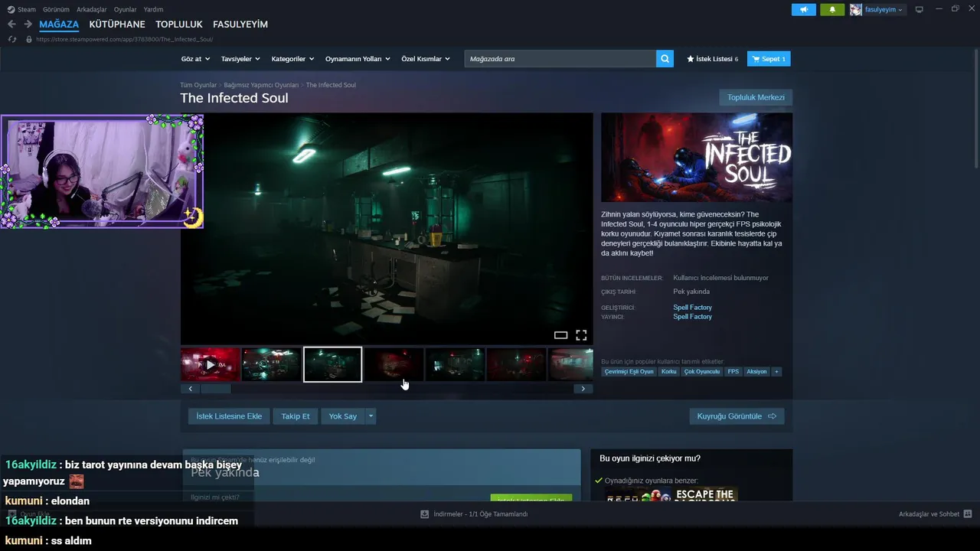Click The Infected Soul breadcrumb text
980x551 pixels.
click(331, 85)
